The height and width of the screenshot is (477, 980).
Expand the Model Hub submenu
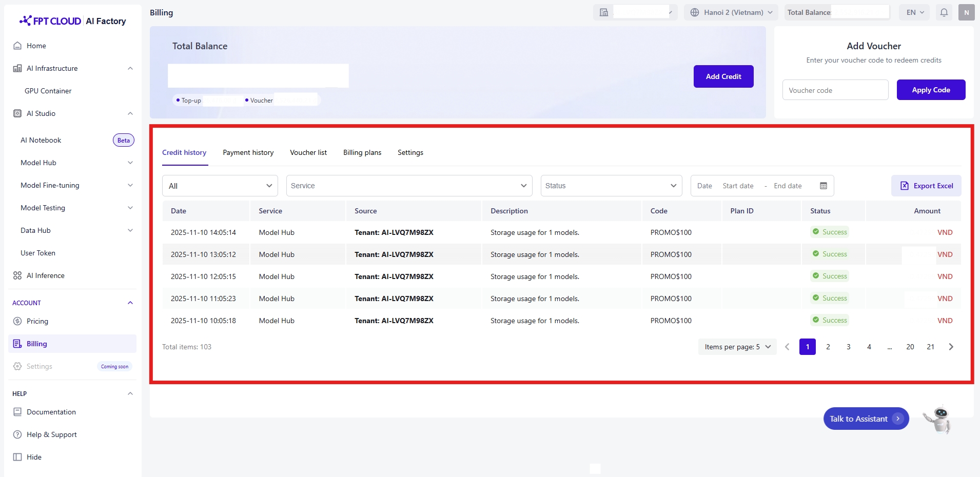(130, 163)
